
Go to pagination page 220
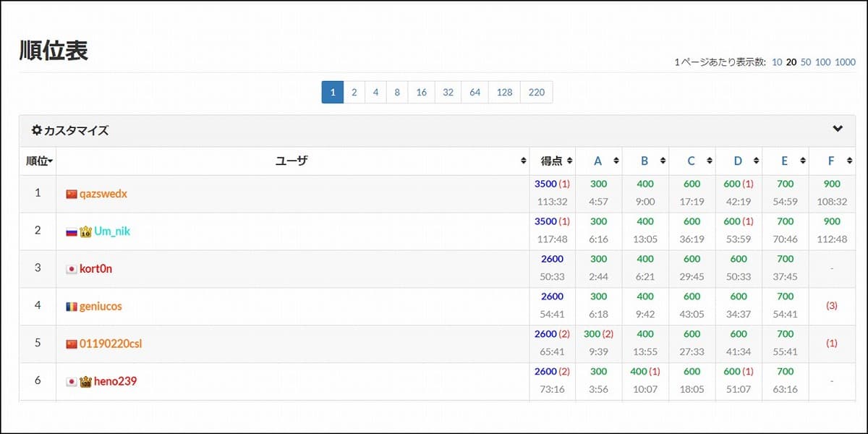click(537, 92)
